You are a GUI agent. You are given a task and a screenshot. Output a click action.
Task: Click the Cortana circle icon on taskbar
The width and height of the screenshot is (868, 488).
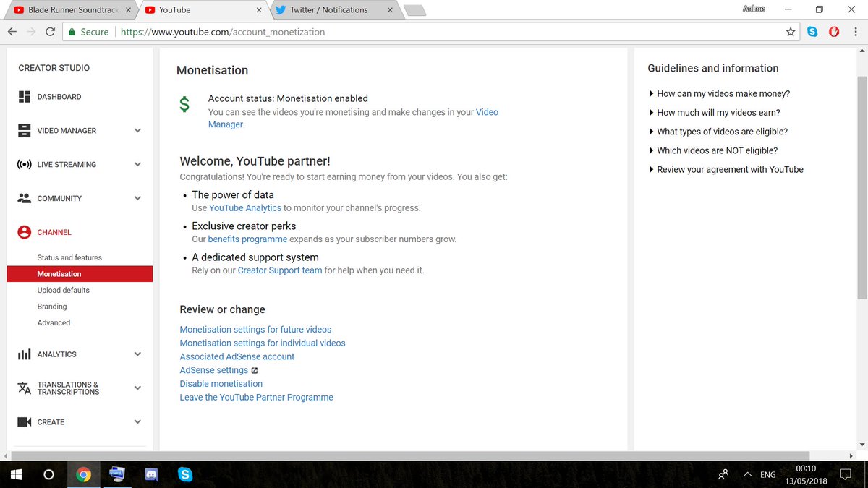tap(48, 475)
